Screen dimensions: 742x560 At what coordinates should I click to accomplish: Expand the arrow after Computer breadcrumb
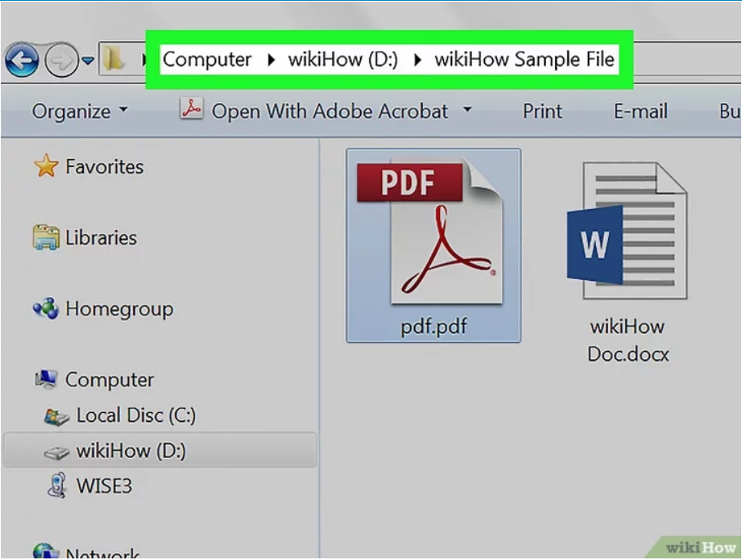coord(271,60)
